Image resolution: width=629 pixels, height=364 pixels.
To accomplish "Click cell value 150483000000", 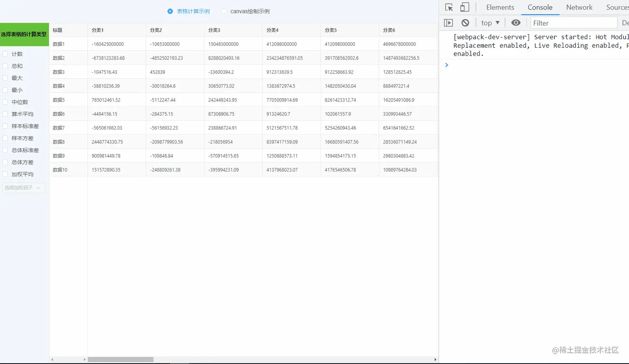I will click(223, 44).
